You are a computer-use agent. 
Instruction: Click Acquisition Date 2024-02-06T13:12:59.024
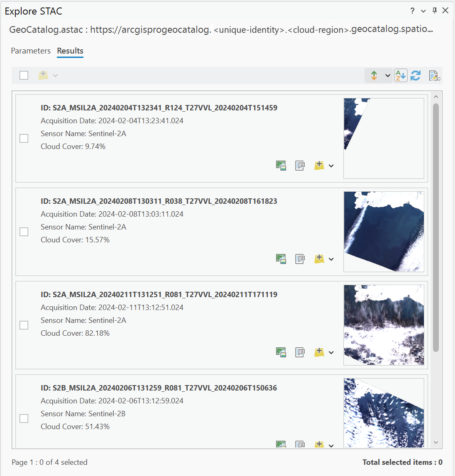(x=112, y=401)
